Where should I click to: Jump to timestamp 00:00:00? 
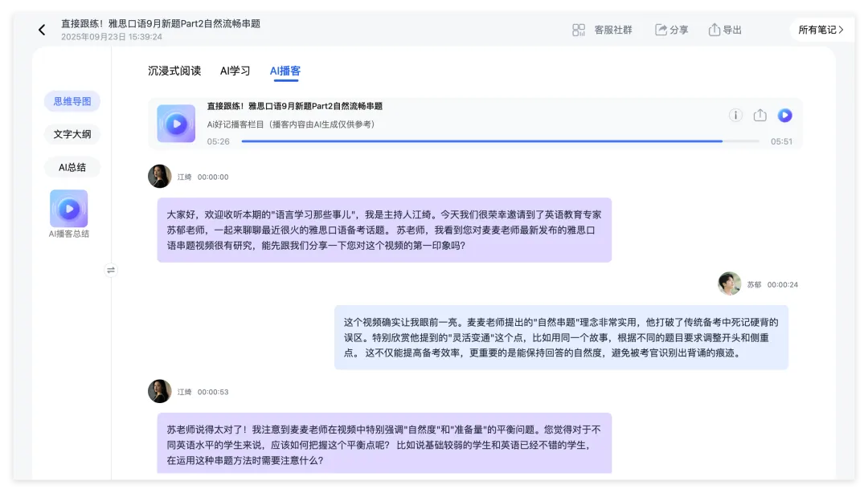[213, 177]
